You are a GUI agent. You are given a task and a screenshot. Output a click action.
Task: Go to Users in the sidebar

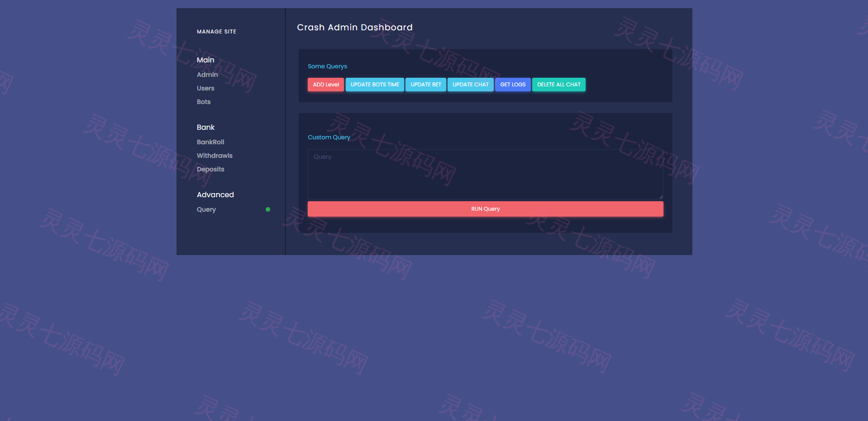(205, 88)
